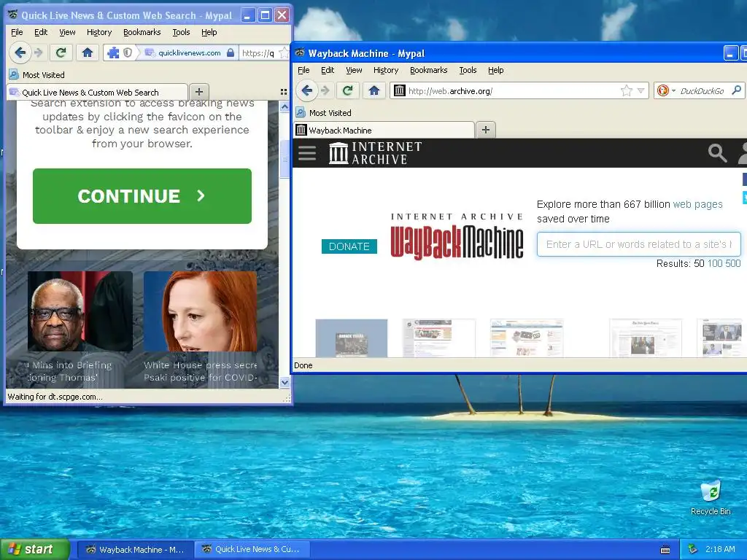Click the 2:18 AM clock
747x560 pixels.
point(720,549)
